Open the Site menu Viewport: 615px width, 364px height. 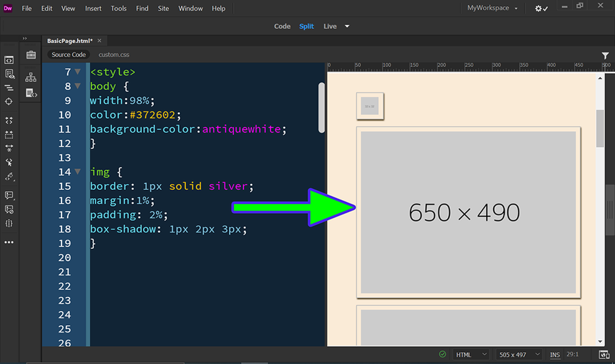pyautogui.click(x=163, y=8)
